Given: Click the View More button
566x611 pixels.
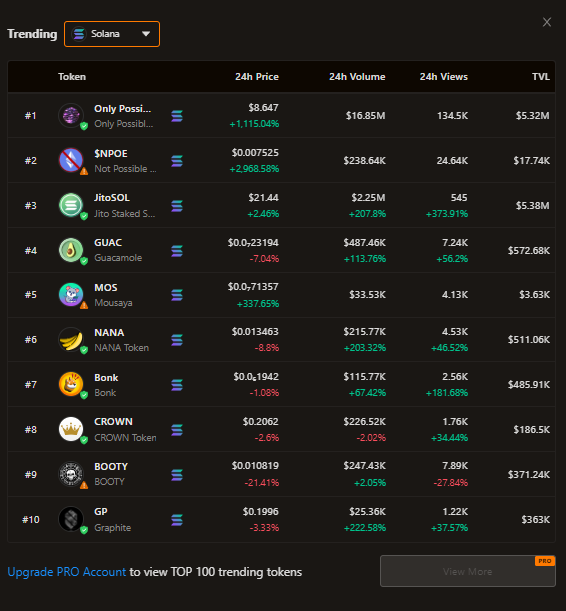Looking at the screenshot, I should click(467, 571).
